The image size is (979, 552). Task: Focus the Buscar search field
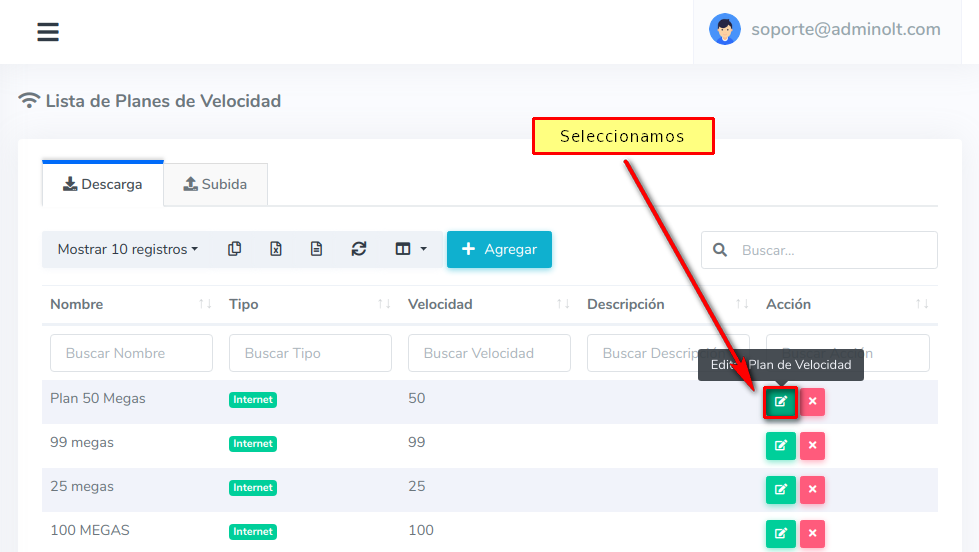pyautogui.click(x=832, y=250)
